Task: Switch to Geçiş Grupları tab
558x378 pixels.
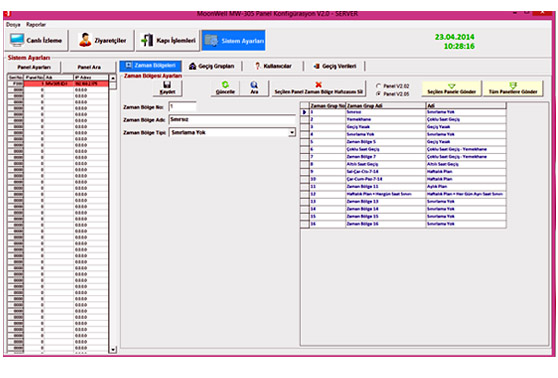Action: (211, 66)
